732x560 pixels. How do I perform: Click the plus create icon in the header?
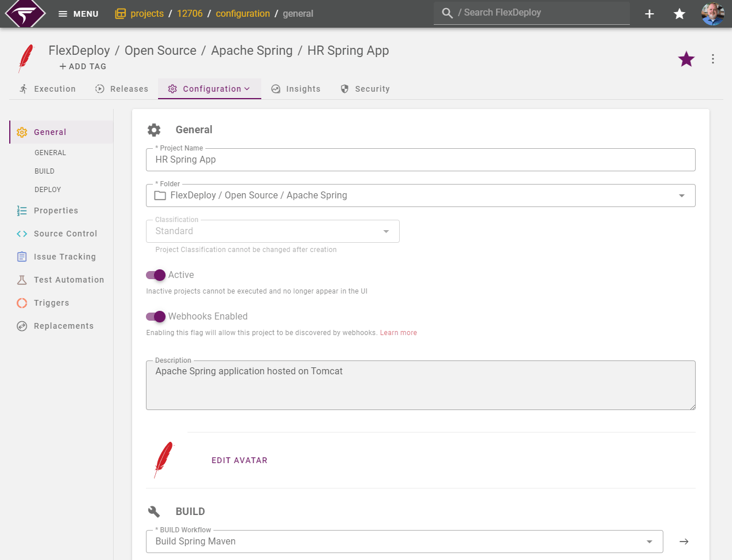(x=650, y=14)
